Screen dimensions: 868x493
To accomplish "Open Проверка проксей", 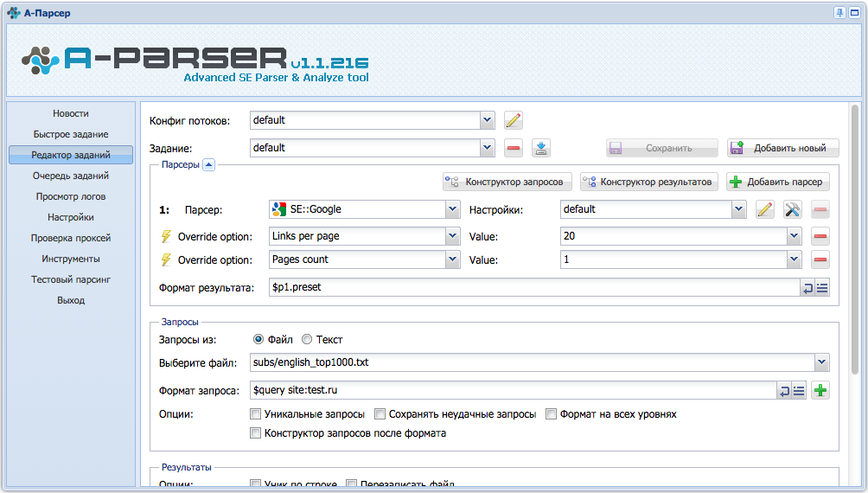I will tap(71, 238).
